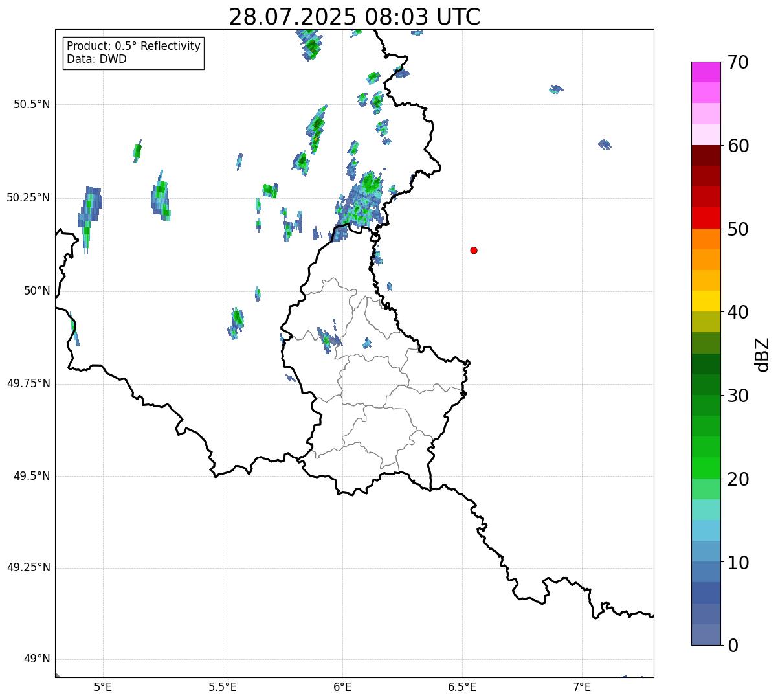Click the longitude label 6.5°E
This screenshot has width=778, height=700.
click(x=462, y=688)
